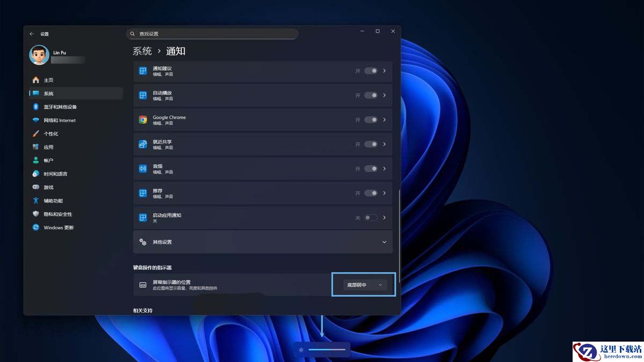Screen dimensions: 644x362
Task: Disable Google Chrome notifications toggle
Action: 371,120
